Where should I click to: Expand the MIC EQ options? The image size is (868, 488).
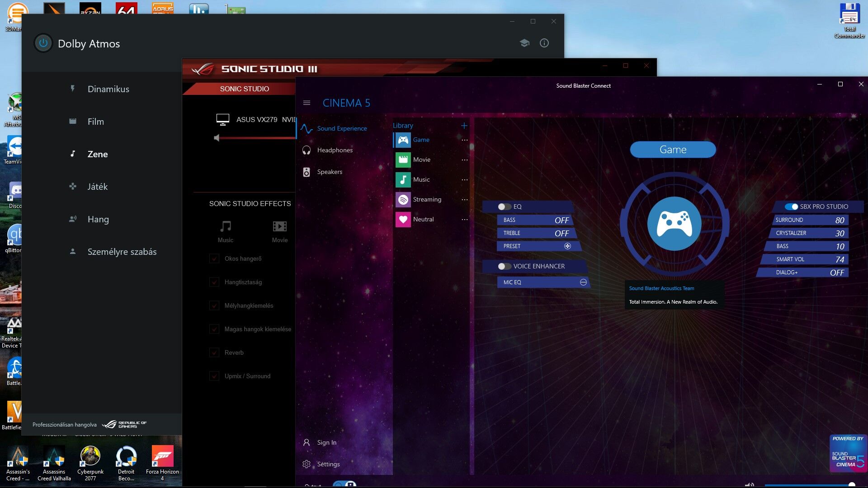pos(583,282)
